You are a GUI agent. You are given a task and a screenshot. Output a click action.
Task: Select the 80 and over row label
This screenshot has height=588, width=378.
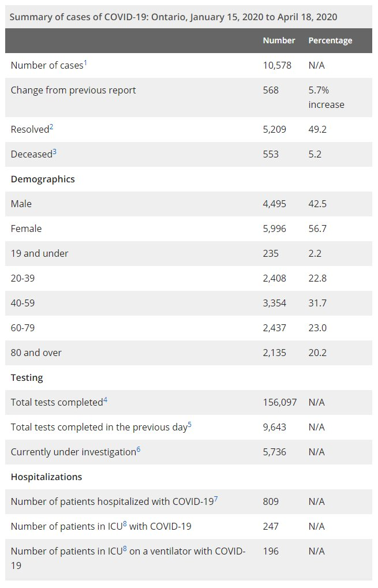(36, 353)
